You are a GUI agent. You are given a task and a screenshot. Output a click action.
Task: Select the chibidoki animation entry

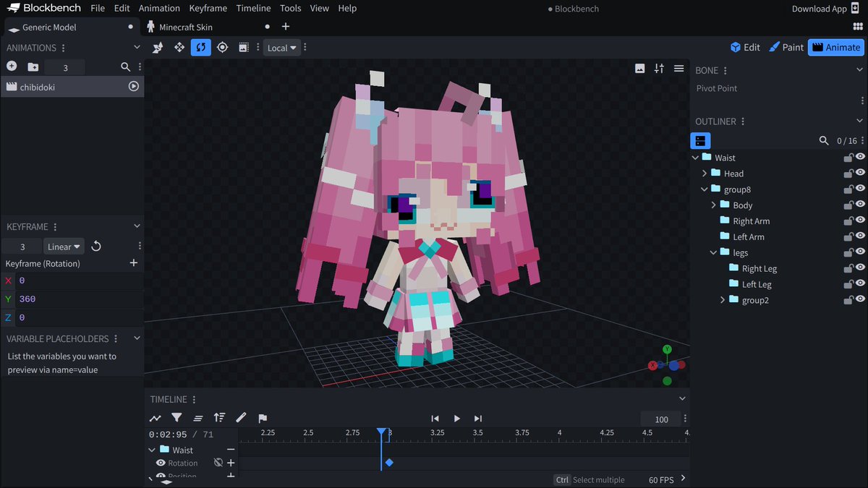(72, 87)
